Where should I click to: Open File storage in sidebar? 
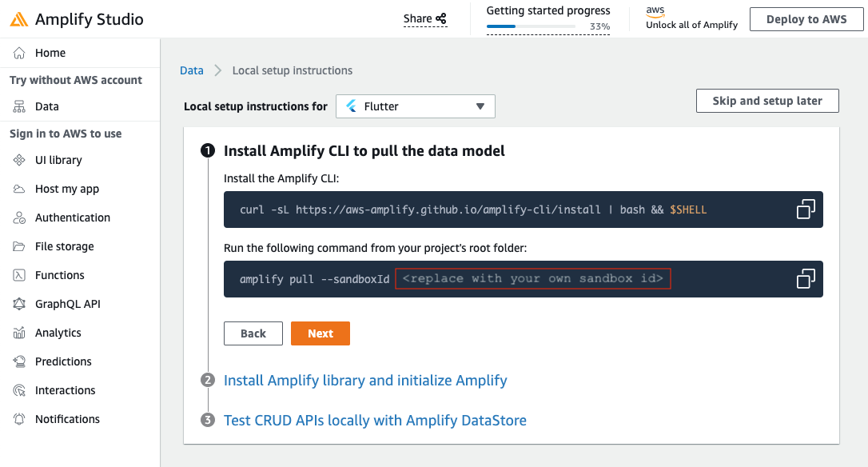click(x=64, y=246)
